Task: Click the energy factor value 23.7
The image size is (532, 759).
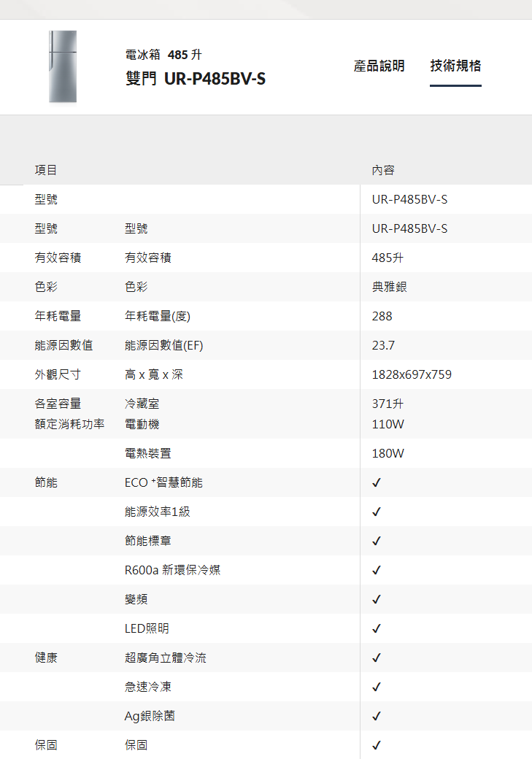Action: (x=383, y=345)
